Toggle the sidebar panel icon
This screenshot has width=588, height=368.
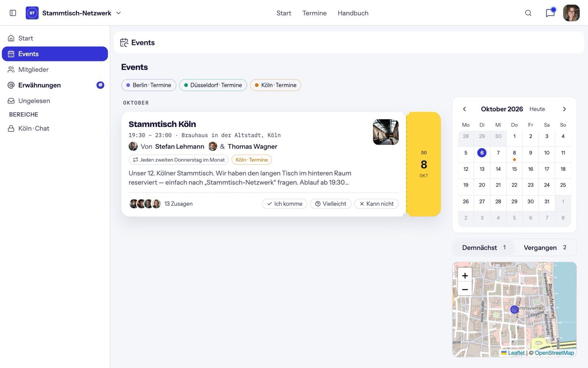pos(13,13)
